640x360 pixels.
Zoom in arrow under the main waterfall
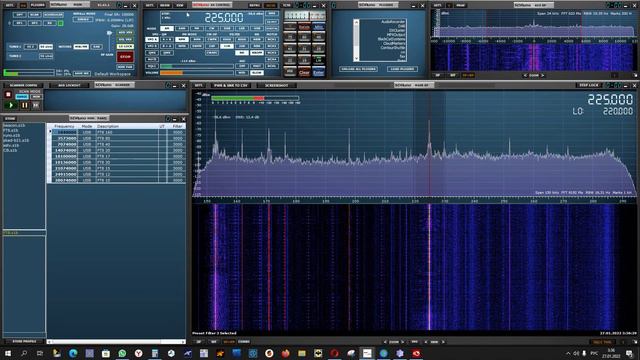402,342
